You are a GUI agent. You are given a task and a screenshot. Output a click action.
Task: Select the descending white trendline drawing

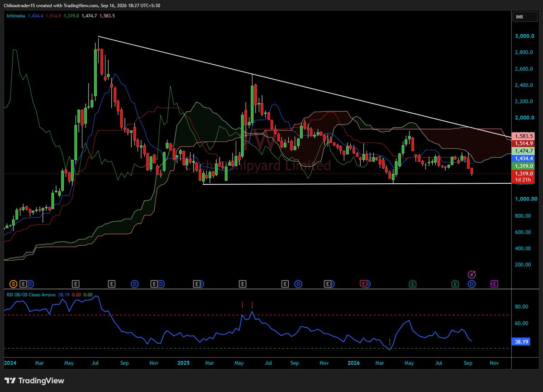(x=305, y=87)
